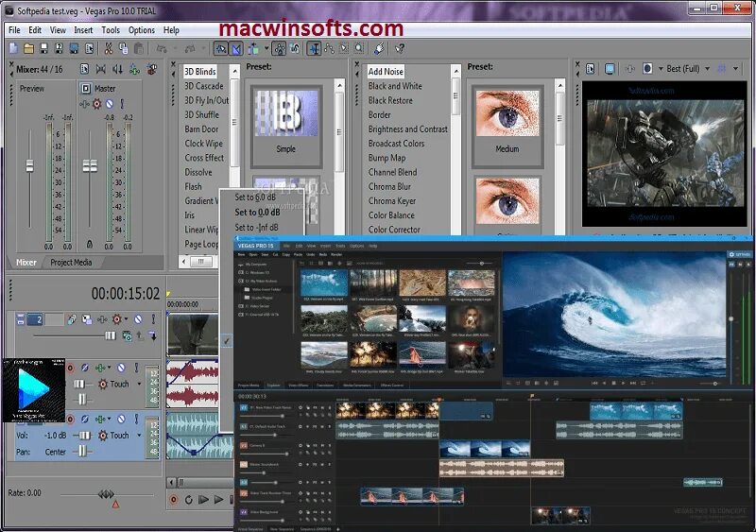The height and width of the screenshot is (532, 756).
Task: Arm the selected -1.0 dB audio track for record
Action: (70, 419)
